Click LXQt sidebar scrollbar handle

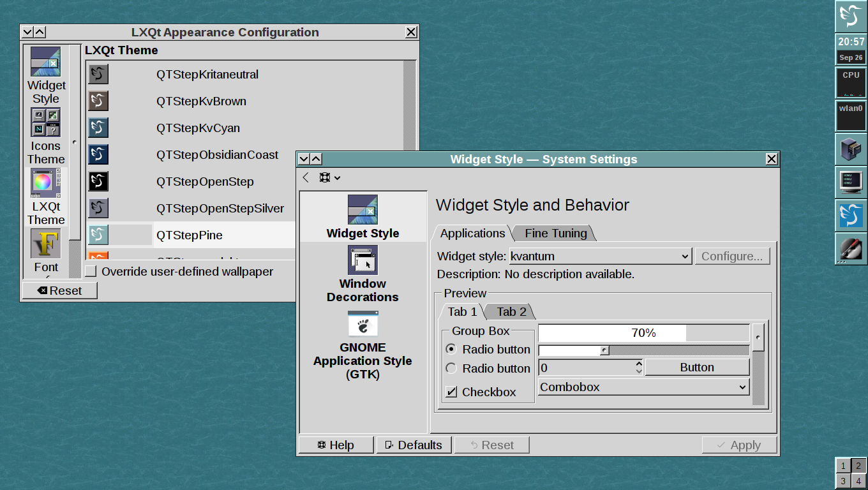(75, 143)
